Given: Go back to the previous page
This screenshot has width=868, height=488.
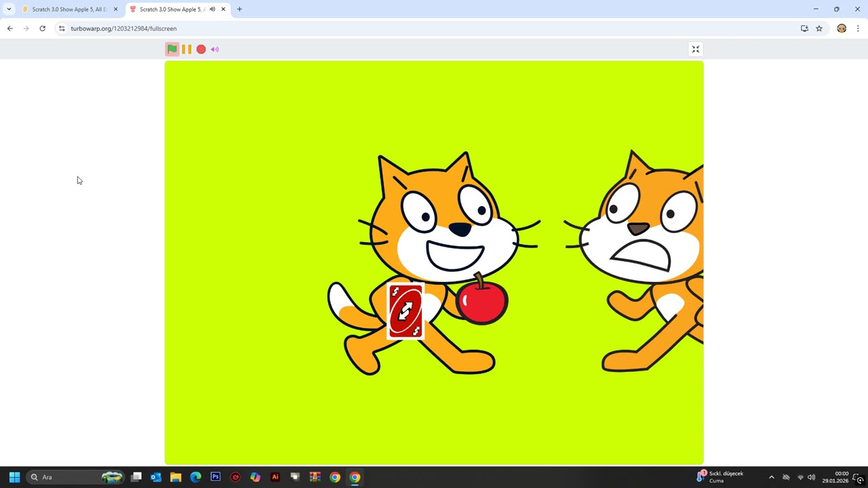Looking at the screenshot, I should tap(9, 28).
